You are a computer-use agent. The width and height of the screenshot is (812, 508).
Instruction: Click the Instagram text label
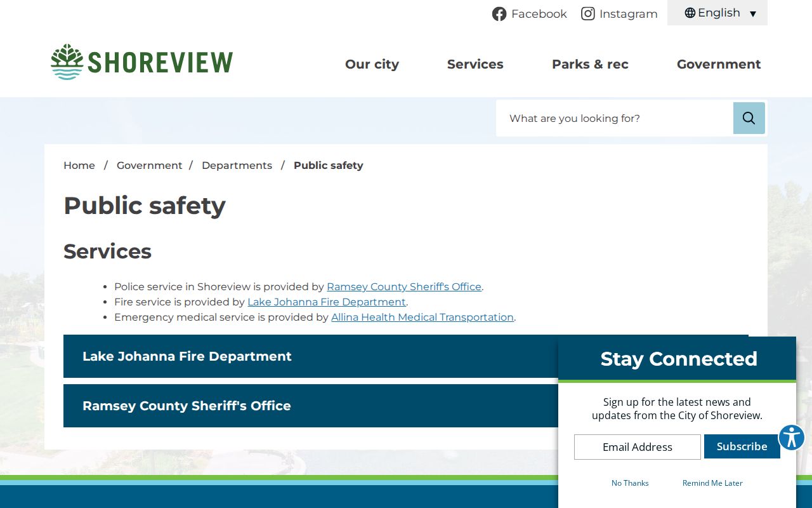pos(629,14)
